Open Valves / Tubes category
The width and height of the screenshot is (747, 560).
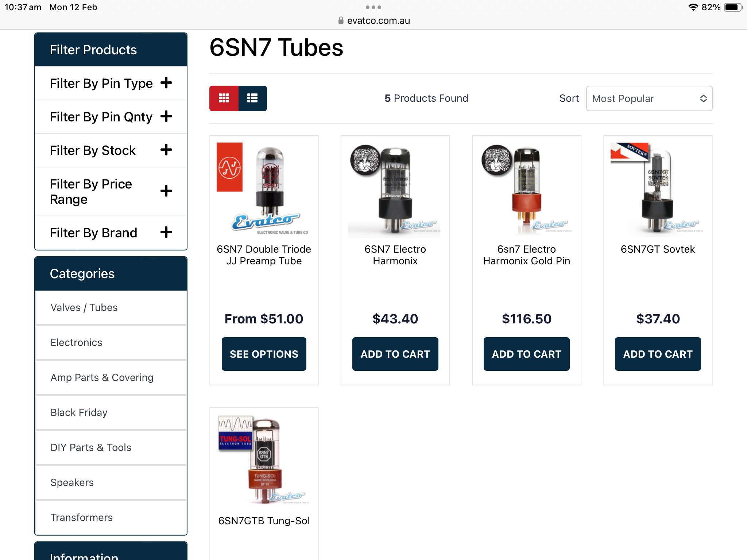click(x=111, y=307)
